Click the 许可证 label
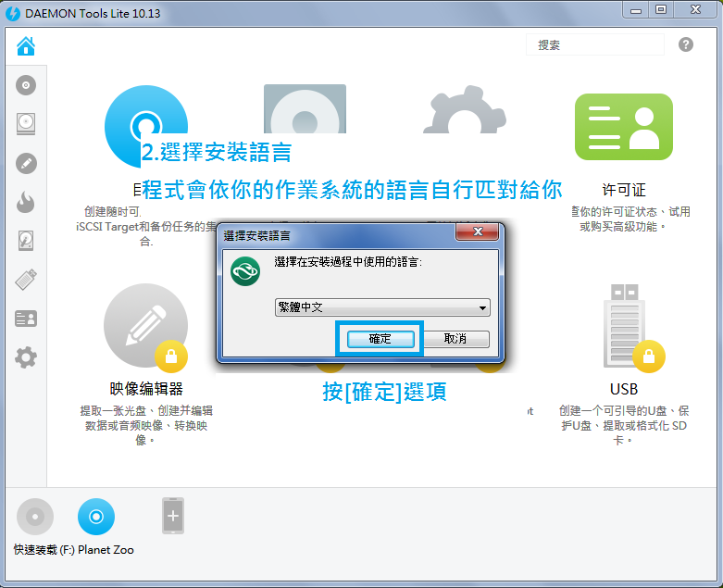The height and width of the screenshot is (588, 723). pos(623,190)
